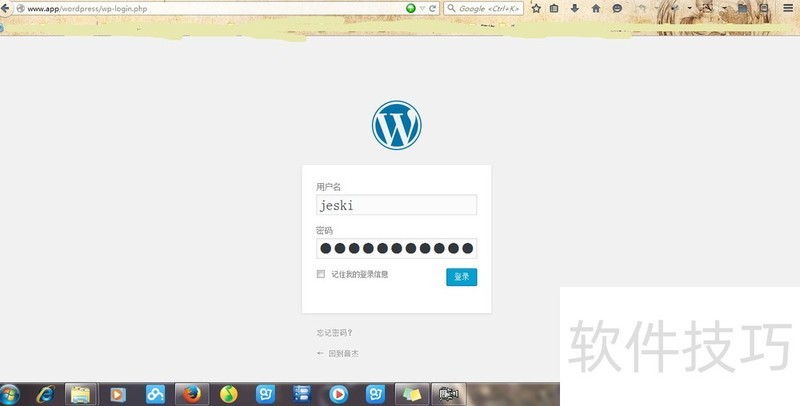Show bookmarks list icon

554,9
